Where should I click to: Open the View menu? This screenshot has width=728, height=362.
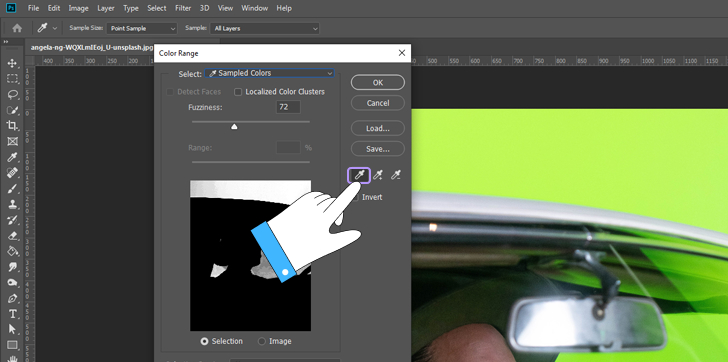coord(225,8)
